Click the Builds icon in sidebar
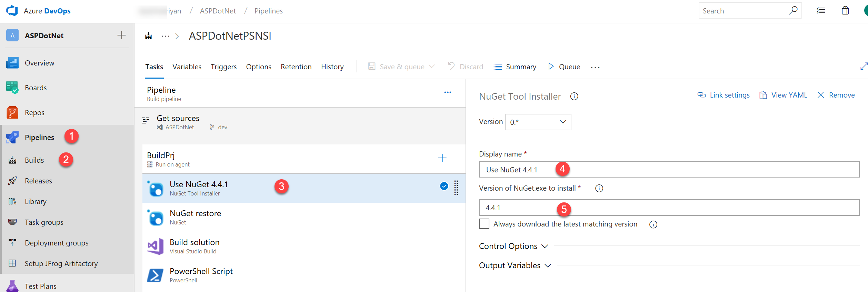The image size is (868, 292). pyautogui.click(x=12, y=160)
